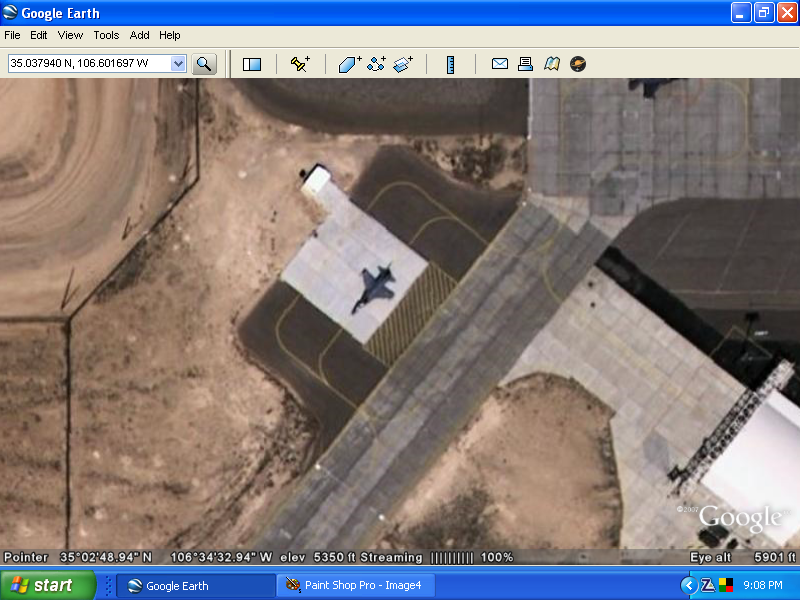Click the elevation 5350 ft readout
Screen dimensions: 800x600
click(317, 557)
